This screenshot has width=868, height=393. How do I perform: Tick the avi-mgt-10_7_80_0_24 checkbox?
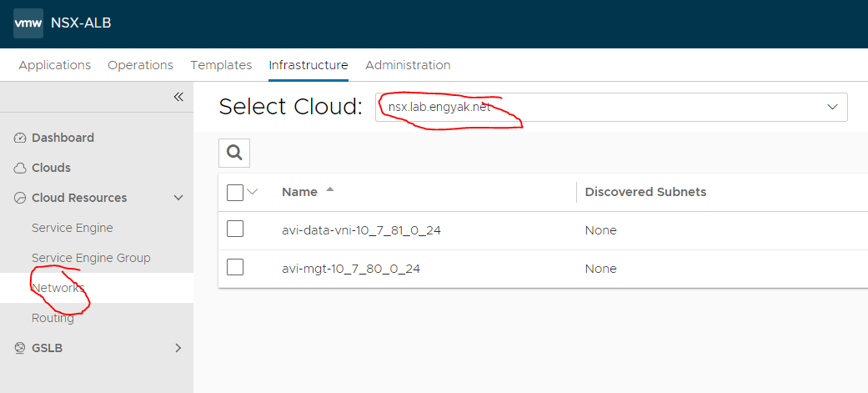235,267
